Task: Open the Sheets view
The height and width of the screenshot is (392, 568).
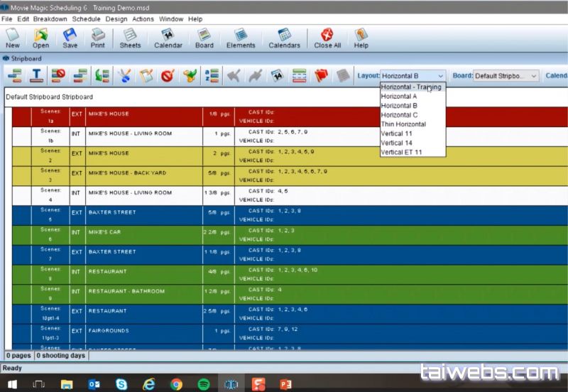Action: (130, 38)
